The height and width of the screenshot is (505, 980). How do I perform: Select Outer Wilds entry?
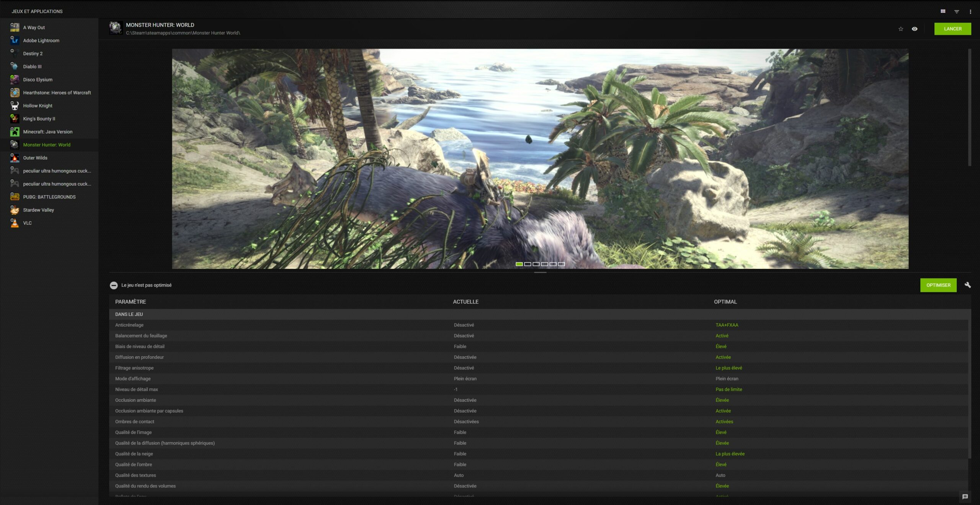(49, 158)
